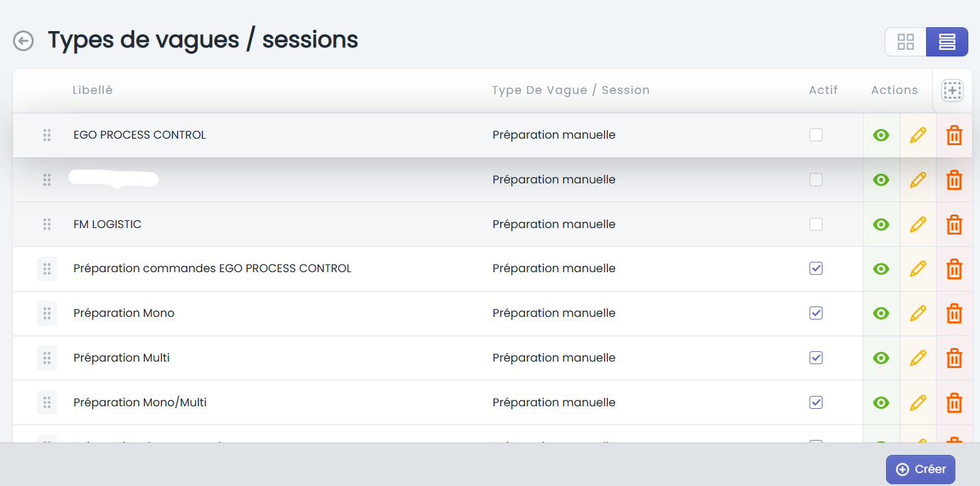The width and height of the screenshot is (980, 486).
Task: Switch to list view layout
Action: (947, 42)
